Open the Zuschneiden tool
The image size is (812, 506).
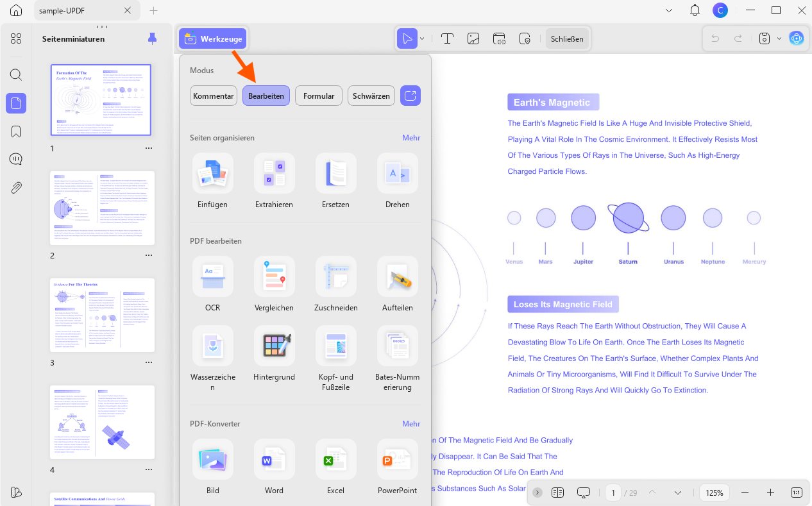pyautogui.click(x=335, y=284)
